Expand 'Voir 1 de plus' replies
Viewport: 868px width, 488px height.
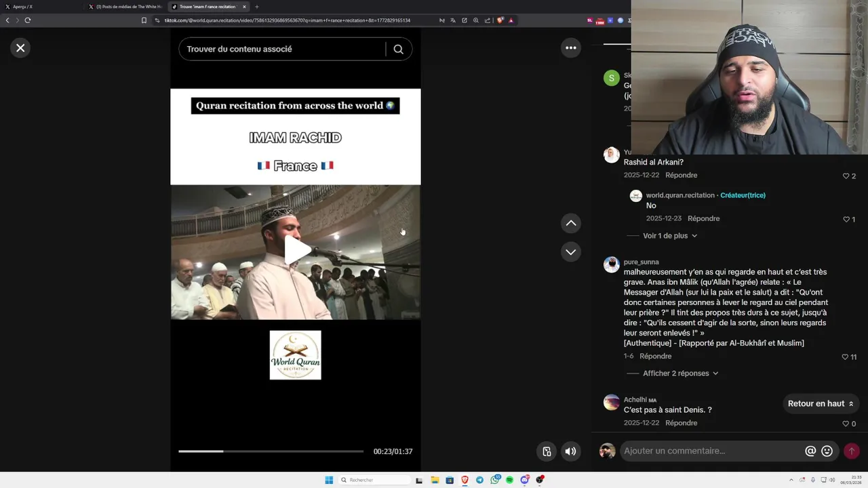pos(670,236)
